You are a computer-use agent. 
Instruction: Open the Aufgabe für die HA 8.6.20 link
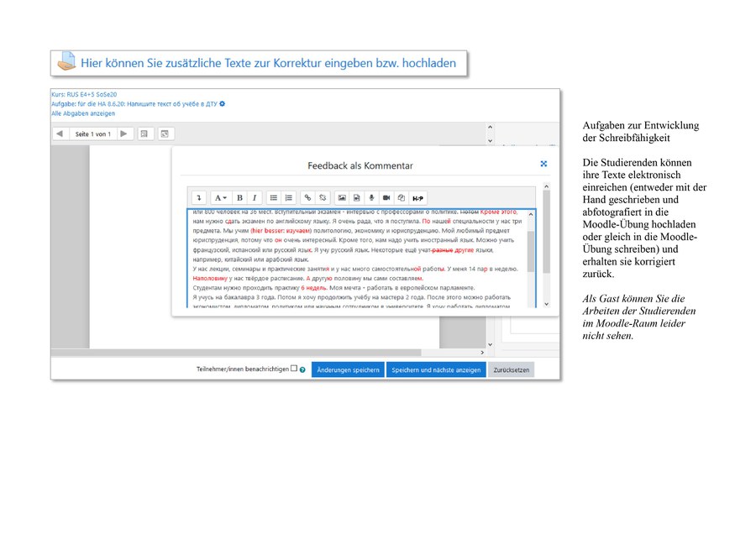[x=134, y=103]
